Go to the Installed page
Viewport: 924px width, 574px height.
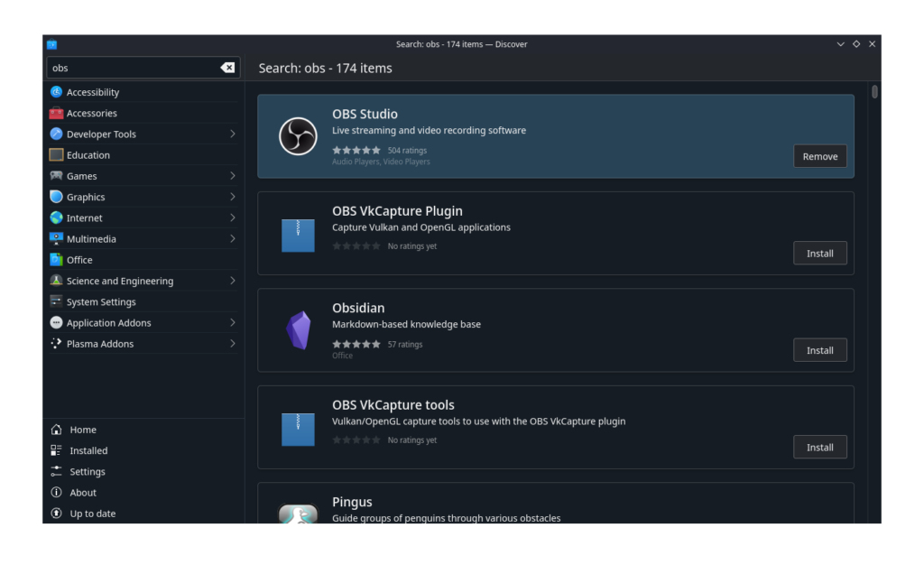pos(88,451)
